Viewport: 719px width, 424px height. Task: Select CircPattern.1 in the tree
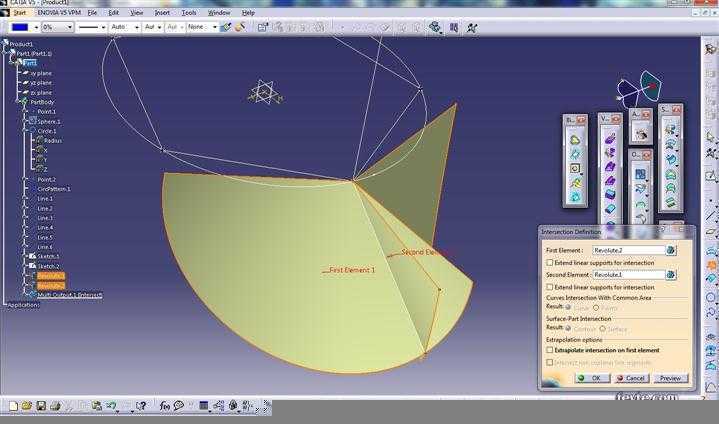(54, 189)
